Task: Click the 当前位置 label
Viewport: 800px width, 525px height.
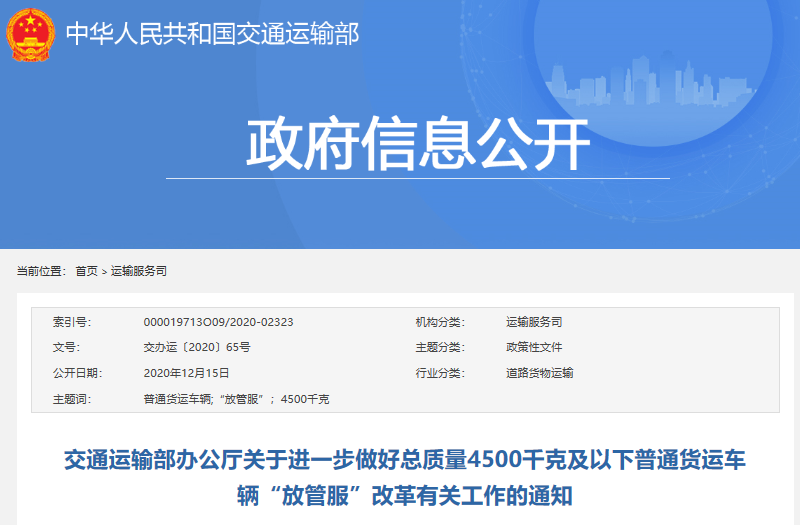Action: click(41, 271)
